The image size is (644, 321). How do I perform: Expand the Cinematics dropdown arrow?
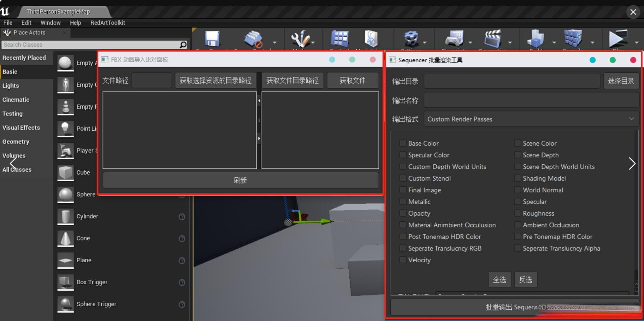click(510, 42)
